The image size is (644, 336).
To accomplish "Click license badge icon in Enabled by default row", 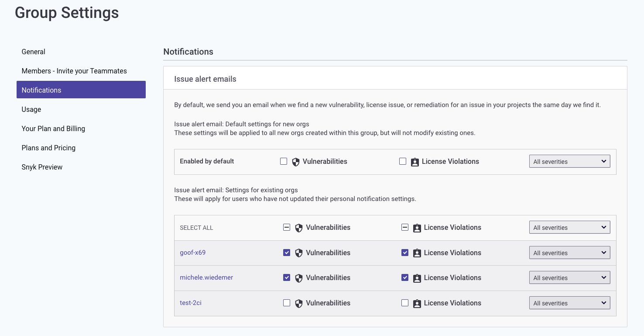I will (415, 162).
